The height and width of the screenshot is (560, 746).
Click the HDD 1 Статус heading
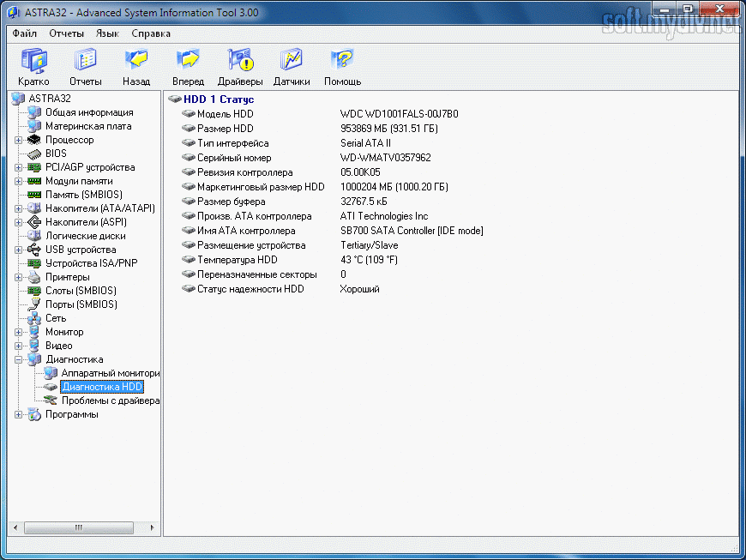point(219,99)
